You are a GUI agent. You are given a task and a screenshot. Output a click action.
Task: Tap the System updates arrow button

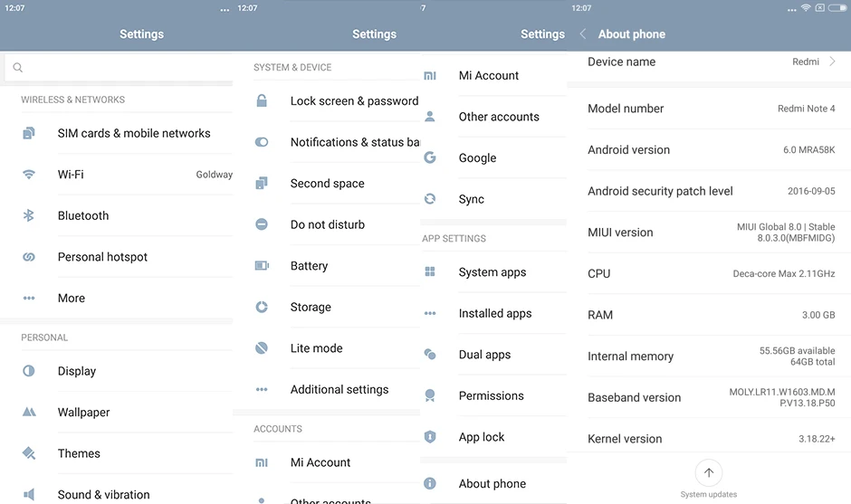point(708,472)
